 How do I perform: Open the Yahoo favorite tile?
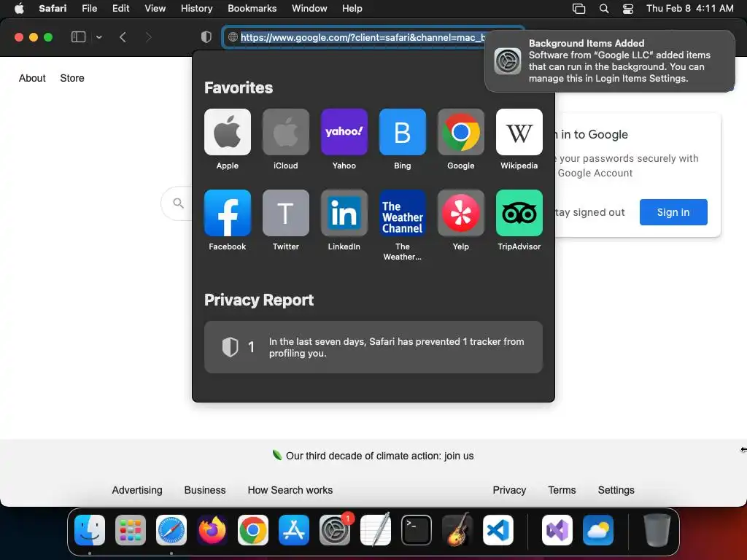pyautogui.click(x=344, y=132)
